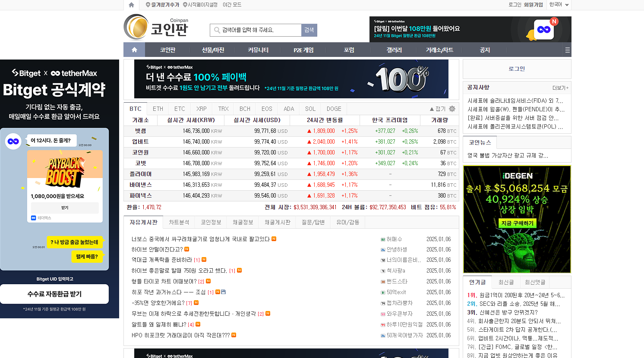Click 더보기+ next to 공지사항
644x358 pixels.
560,88
